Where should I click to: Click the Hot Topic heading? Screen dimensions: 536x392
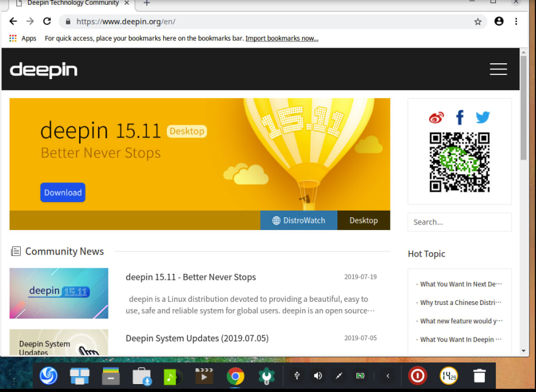pos(426,254)
